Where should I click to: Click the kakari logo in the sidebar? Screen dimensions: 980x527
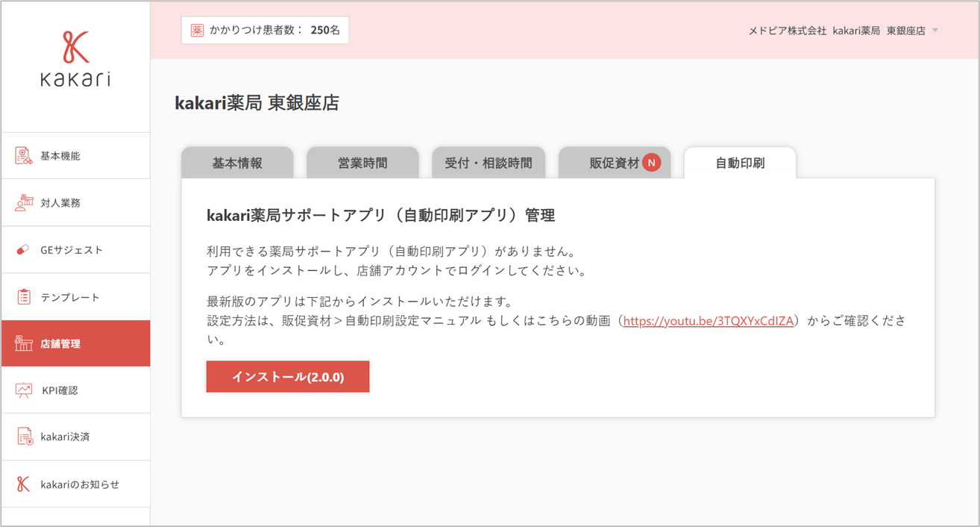coord(75,59)
